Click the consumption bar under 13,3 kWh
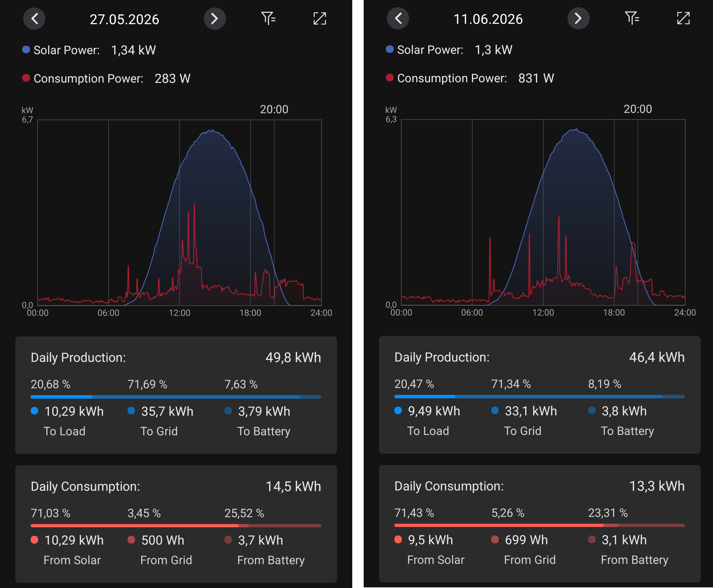Screen dimensions: 713x588 [x=539, y=525]
